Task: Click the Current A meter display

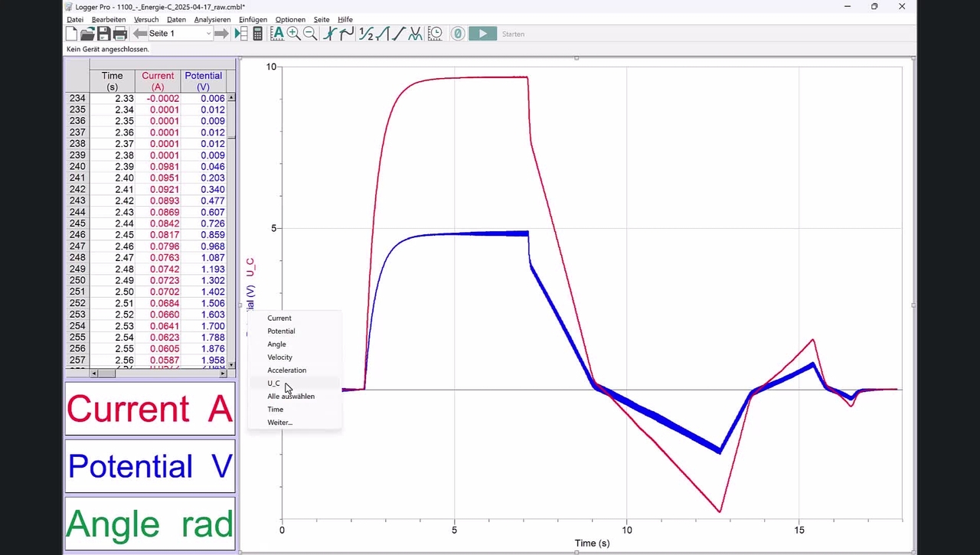Action: [150, 409]
